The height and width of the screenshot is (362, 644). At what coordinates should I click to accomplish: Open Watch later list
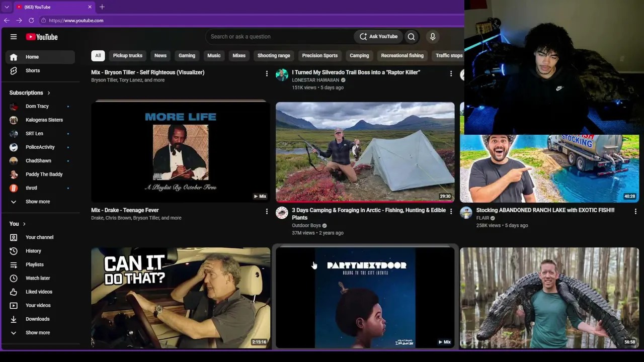tap(40, 278)
